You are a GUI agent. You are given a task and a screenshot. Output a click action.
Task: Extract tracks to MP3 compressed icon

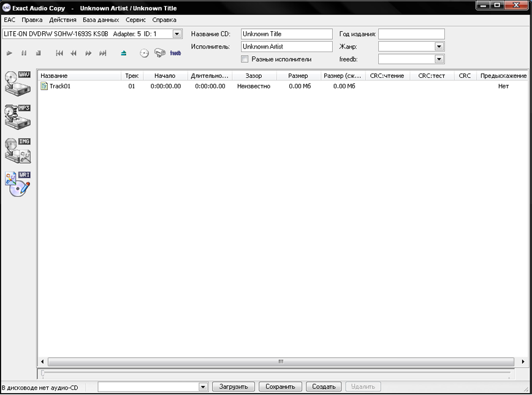coord(18,117)
